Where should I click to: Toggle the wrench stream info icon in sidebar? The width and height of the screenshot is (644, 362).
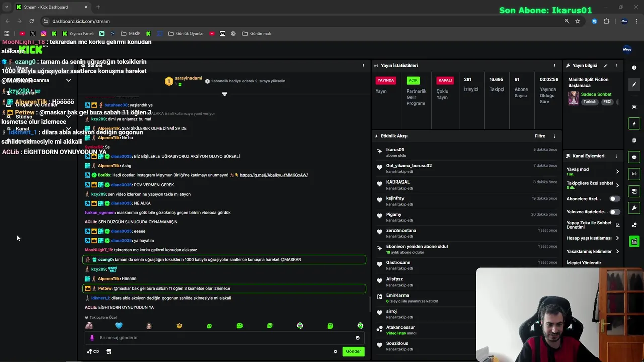634,208
